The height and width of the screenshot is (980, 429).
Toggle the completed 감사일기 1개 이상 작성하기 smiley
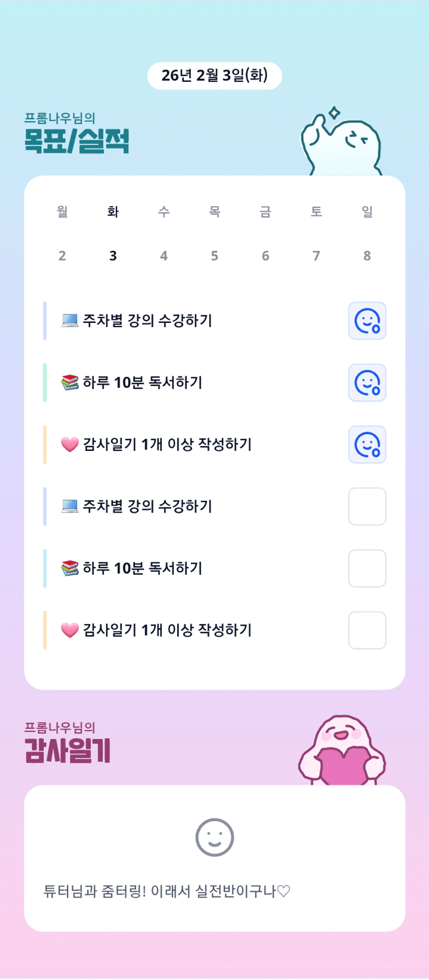367,445
